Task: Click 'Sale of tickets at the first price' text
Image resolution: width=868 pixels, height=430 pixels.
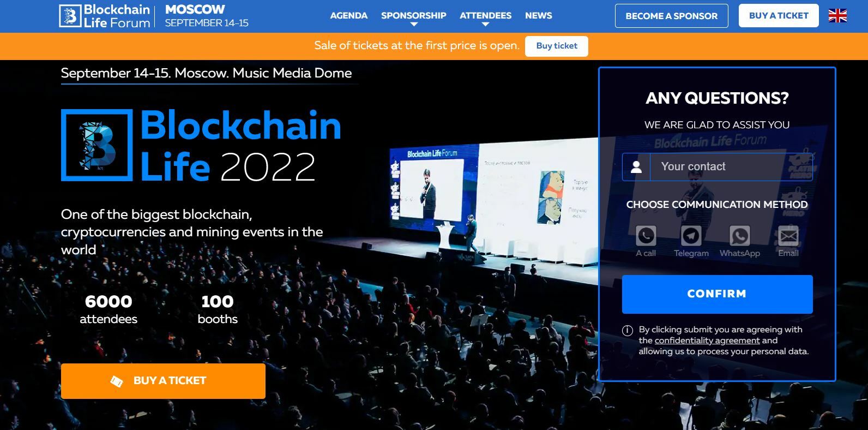Action: (417, 46)
